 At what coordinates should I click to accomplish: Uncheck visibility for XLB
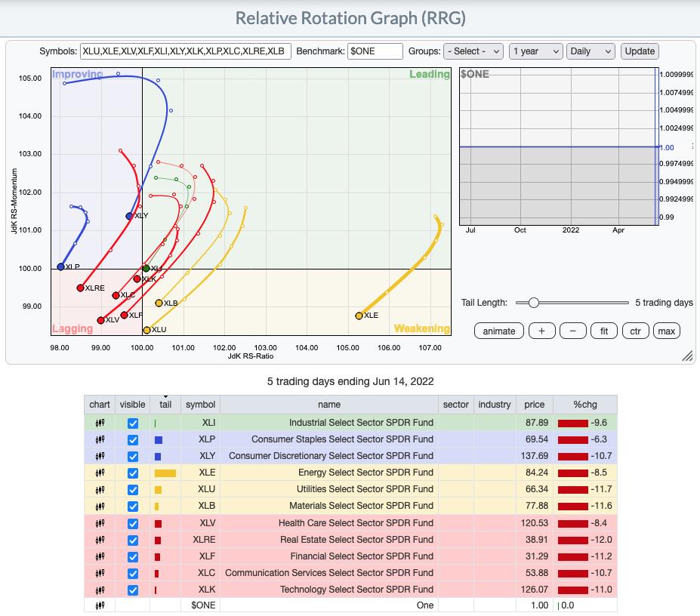(133, 507)
